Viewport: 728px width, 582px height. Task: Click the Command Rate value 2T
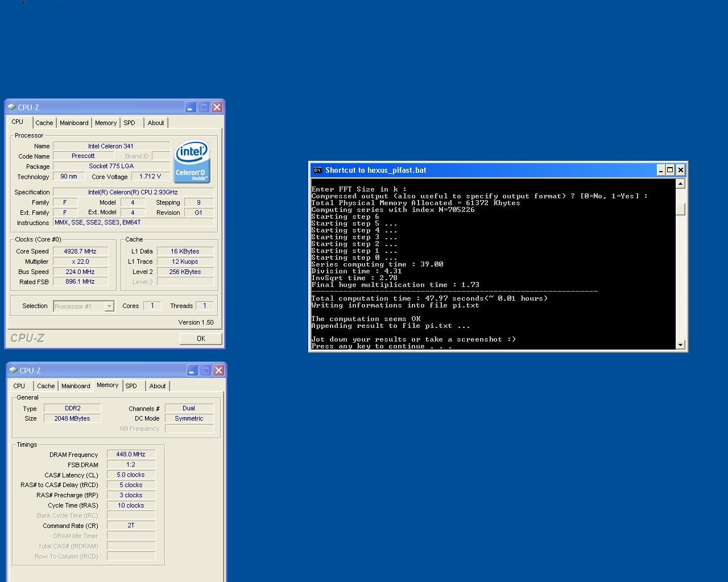[131, 526]
